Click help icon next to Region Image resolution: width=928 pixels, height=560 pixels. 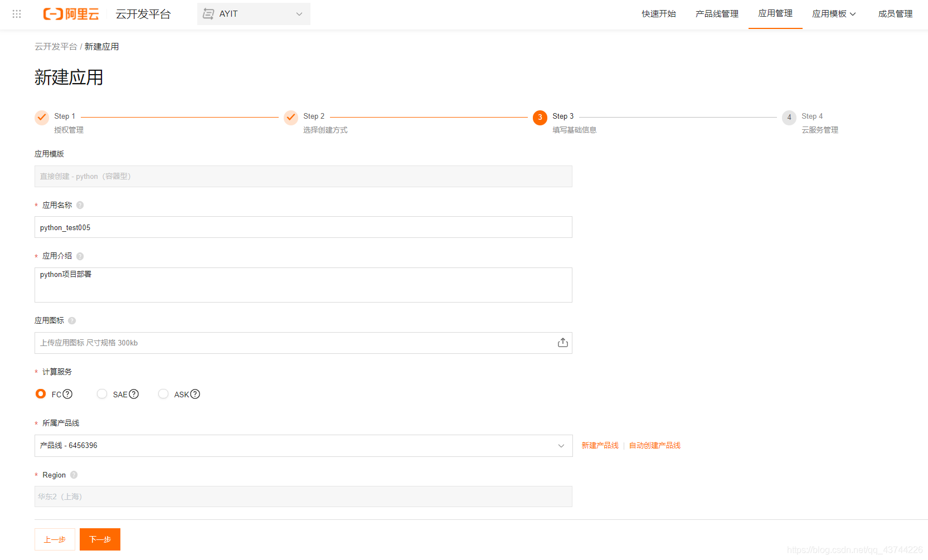click(74, 475)
